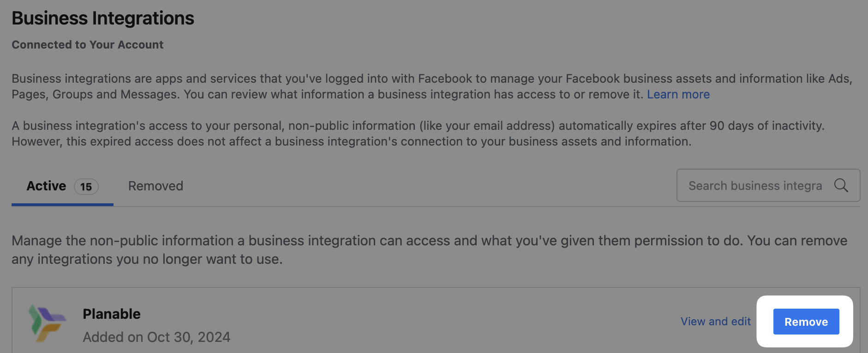
Task: Switch to the Removed tab
Action: click(x=156, y=186)
